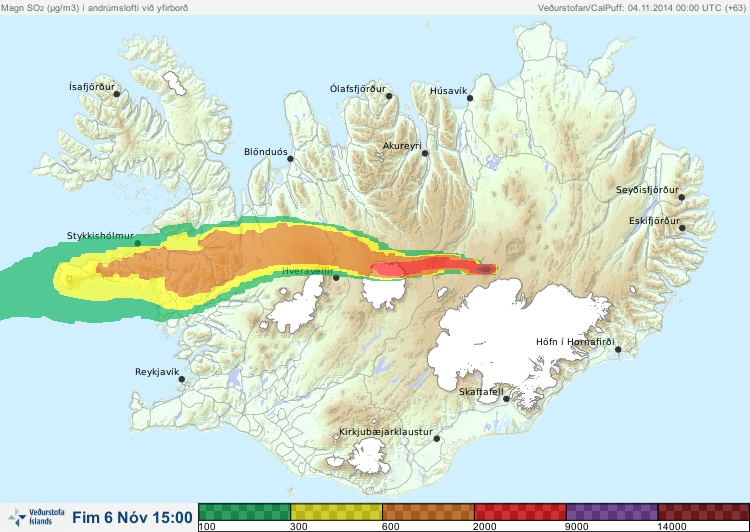The height and width of the screenshot is (532, 750).
Task: Click the 'Blönduós' label text
Action: tap(266, 152)
